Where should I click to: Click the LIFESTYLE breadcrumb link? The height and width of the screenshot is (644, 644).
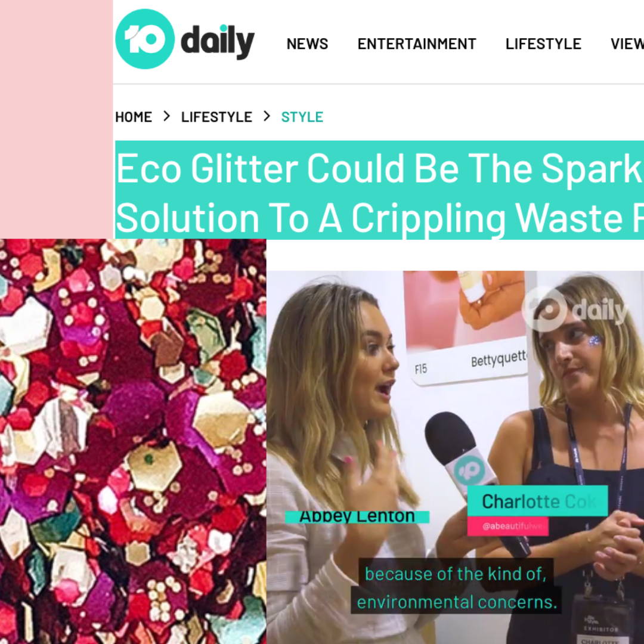pyautogui.click(x=216, y=117)
